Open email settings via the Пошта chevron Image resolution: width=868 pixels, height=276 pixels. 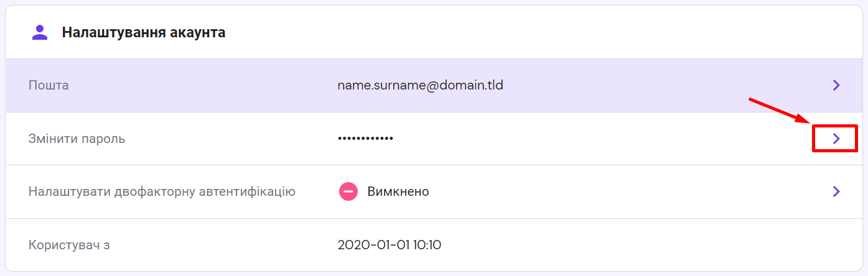point(836,85)
